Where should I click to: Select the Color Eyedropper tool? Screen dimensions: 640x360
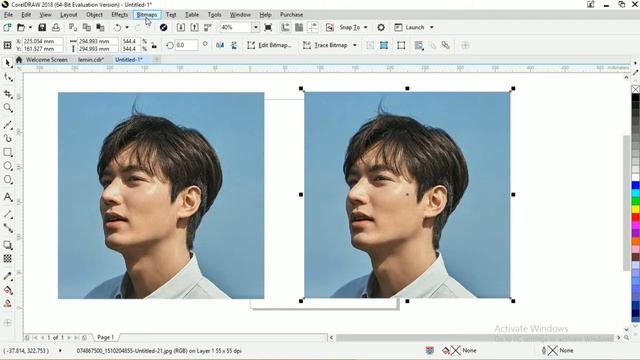click(x=7, y=276)
